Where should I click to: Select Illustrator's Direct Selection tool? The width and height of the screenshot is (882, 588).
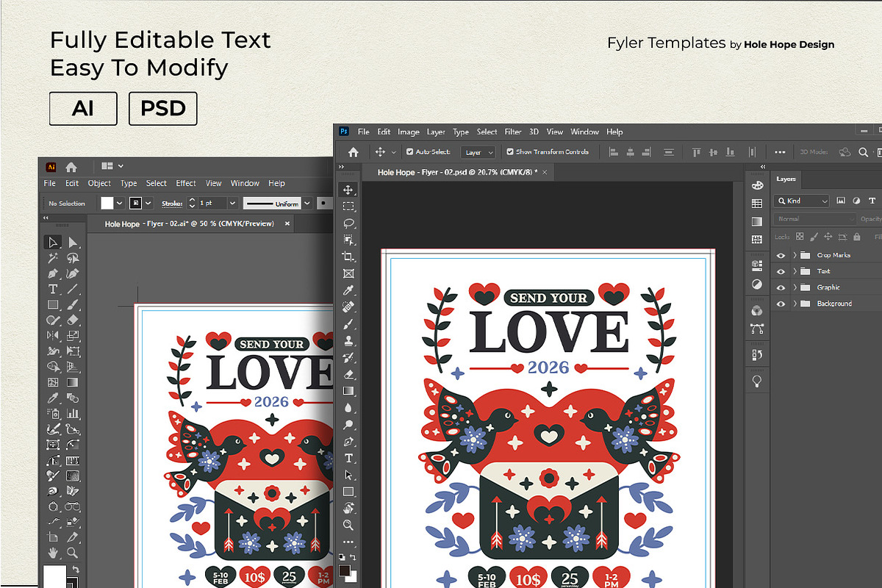(73, 242)
